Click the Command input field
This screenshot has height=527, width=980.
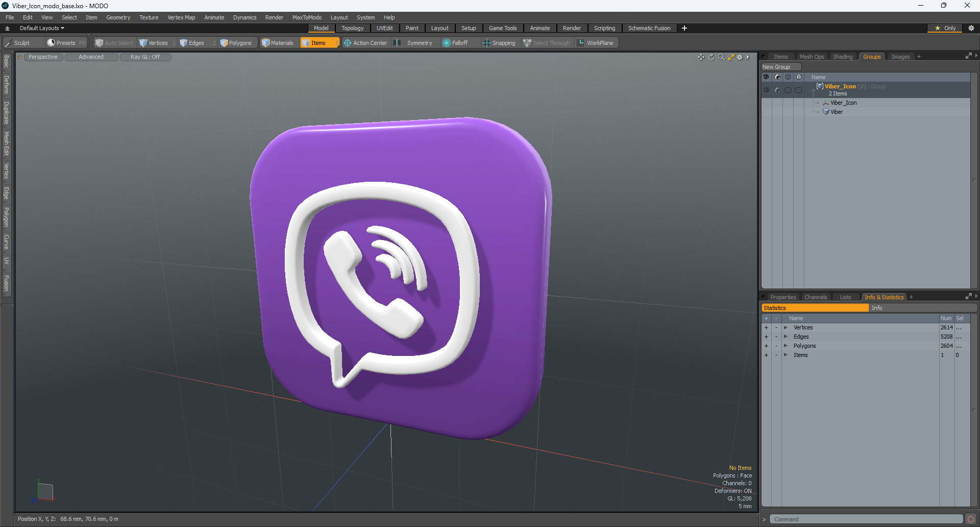(866, 519)
